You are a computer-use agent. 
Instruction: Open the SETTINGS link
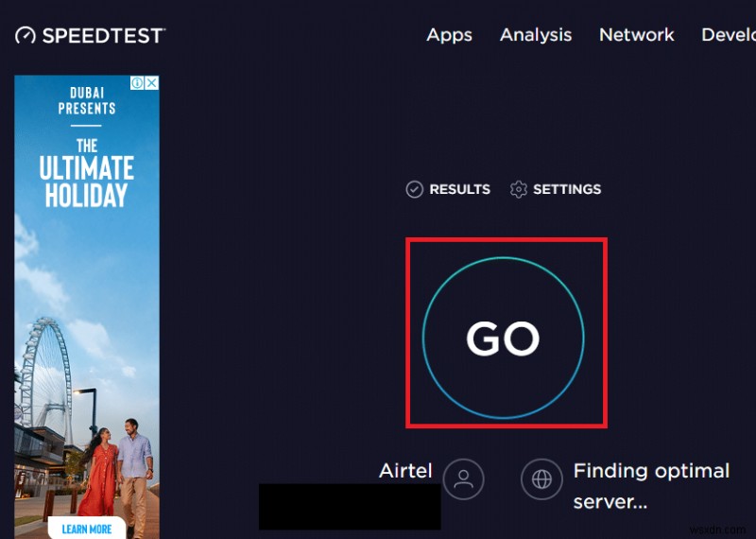click(567, 189)
